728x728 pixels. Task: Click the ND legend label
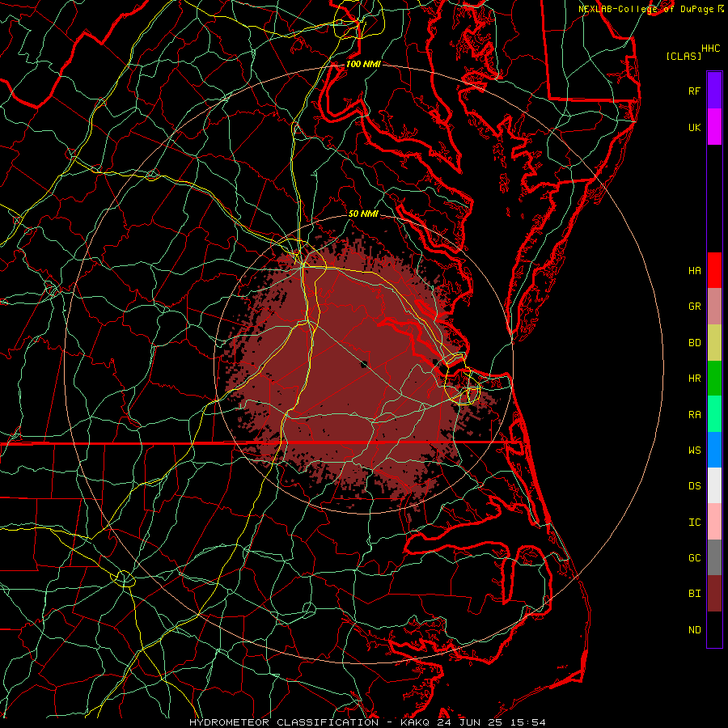694,629
